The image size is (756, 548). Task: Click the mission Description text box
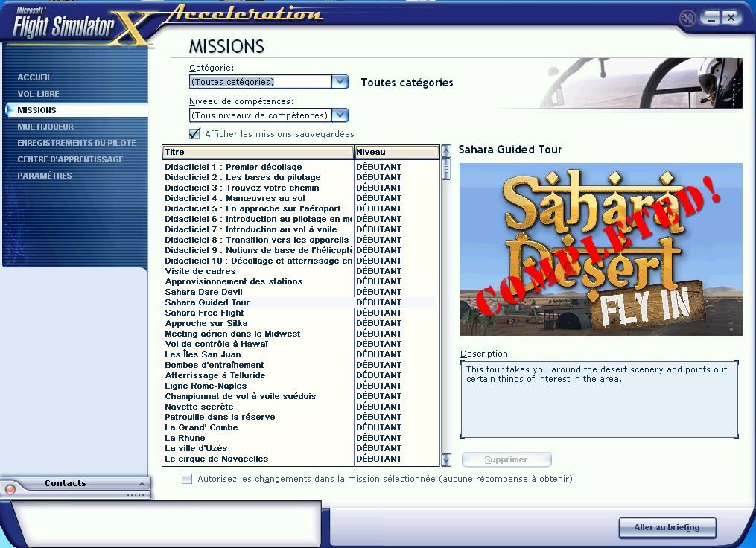click(600, 400)
